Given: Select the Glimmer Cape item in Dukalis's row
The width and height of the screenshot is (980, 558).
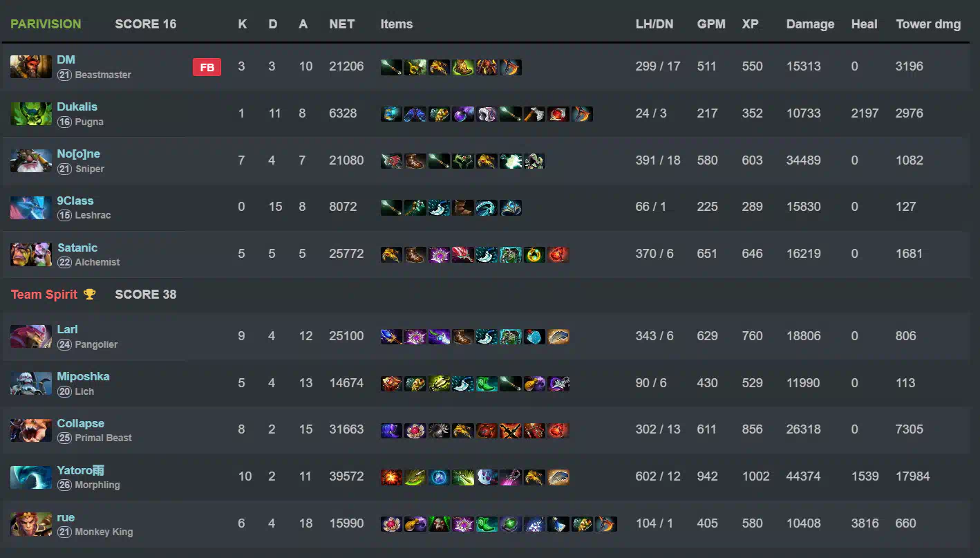Looking at the screenshot, I should 487,114.
